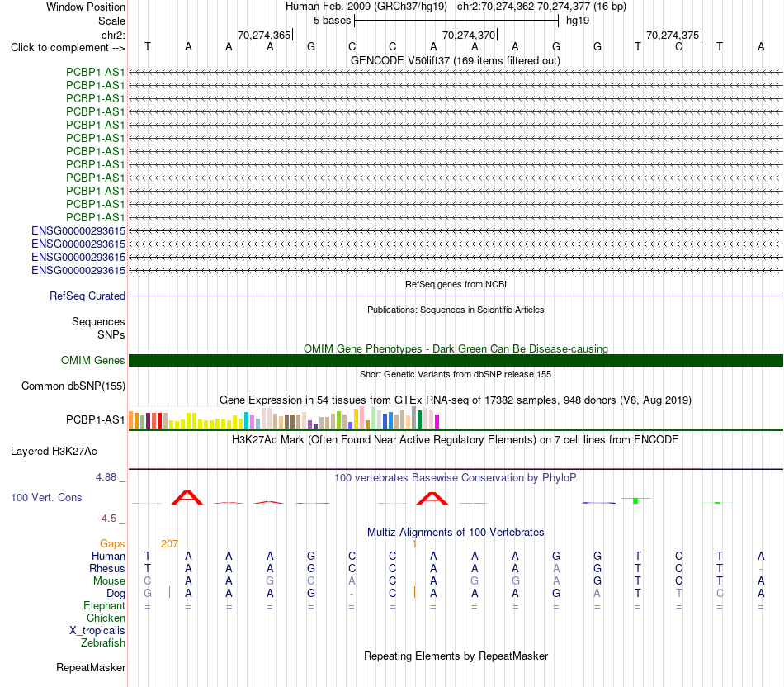
Task: Select the Rhesus alignment row label
Action: [x=107, y=569]
